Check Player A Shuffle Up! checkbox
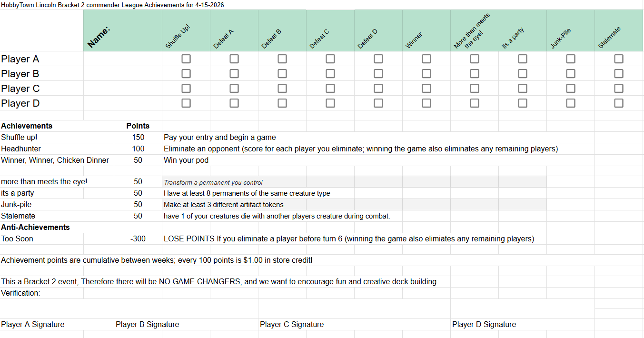The image size is (644, 338). pyautogui.click(x=186, y=59)
